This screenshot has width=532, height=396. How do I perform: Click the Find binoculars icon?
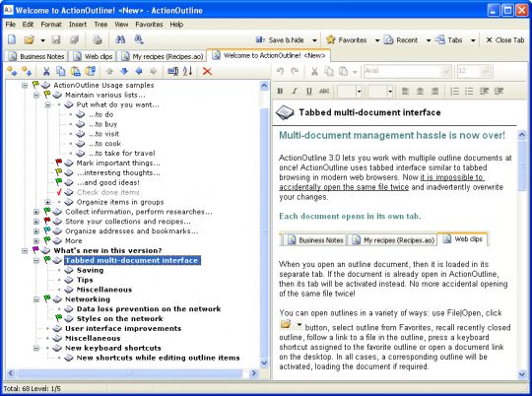[120, 39]
